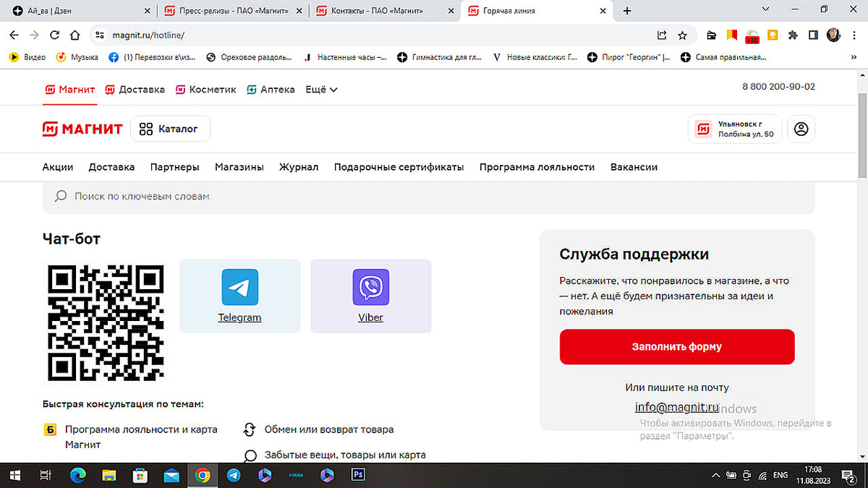Open Журнал in main navigation
Image resolution: width=868 pixels, height=488 pixels.
[299, 167]
